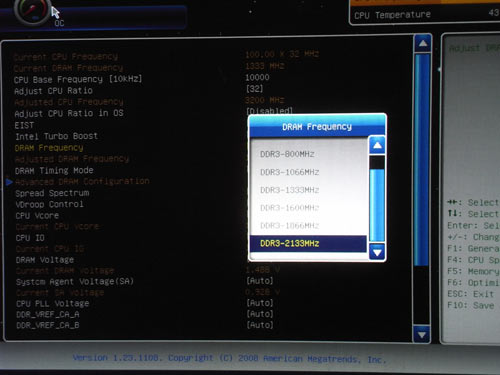Select DRAM Timing Mode setting

point(54,171)
